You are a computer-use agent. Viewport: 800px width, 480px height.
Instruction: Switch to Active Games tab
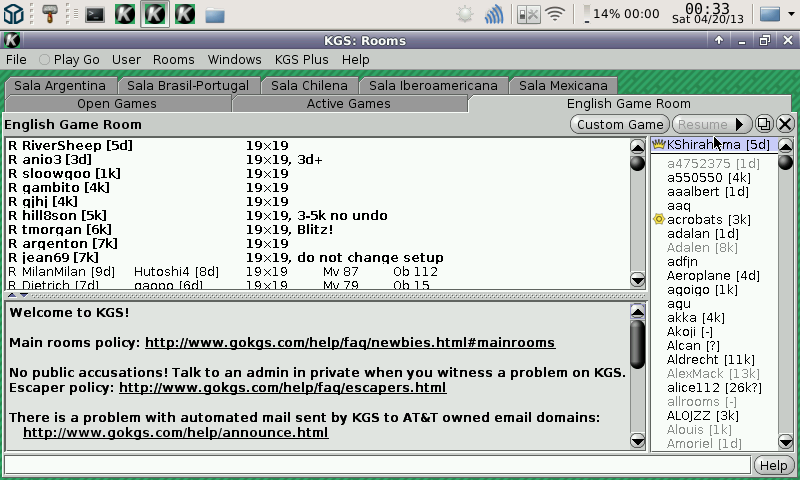(x=348, y=104)
